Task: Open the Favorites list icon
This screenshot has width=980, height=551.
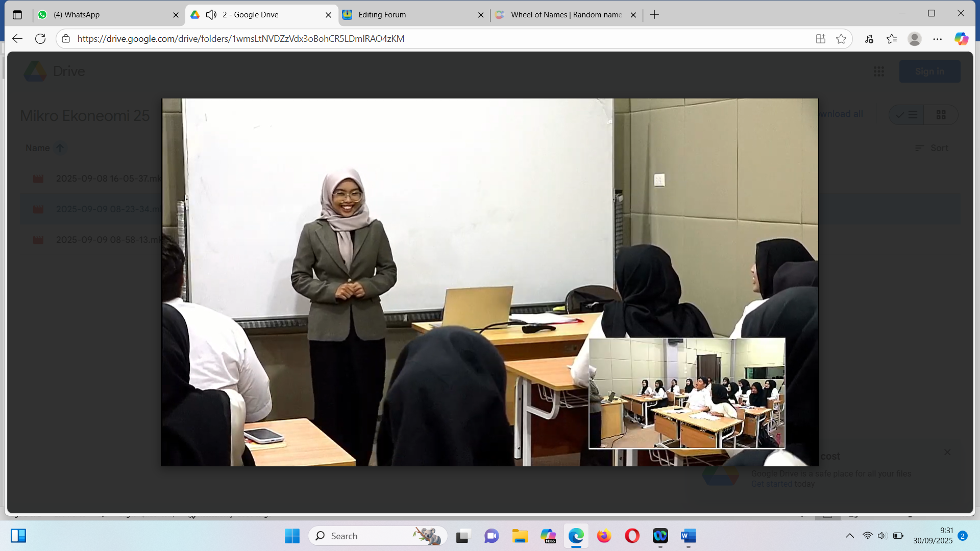Action: (x=892, y=39)
